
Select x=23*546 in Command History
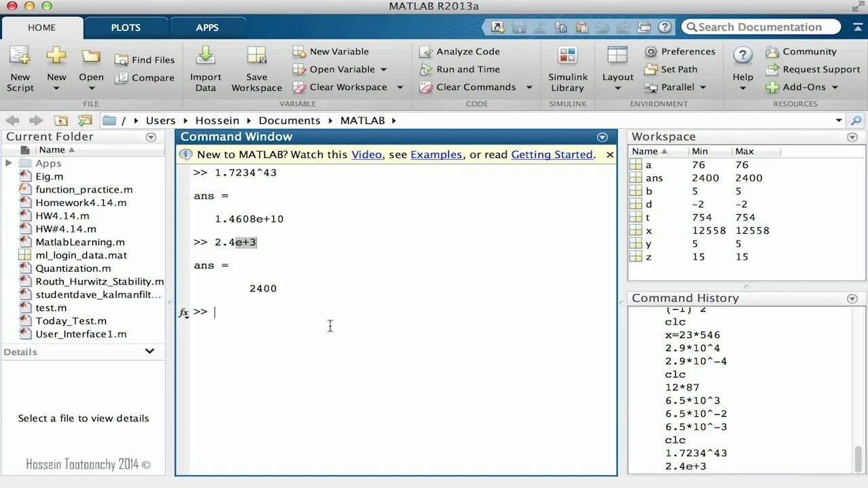click(x=692, y=335)
